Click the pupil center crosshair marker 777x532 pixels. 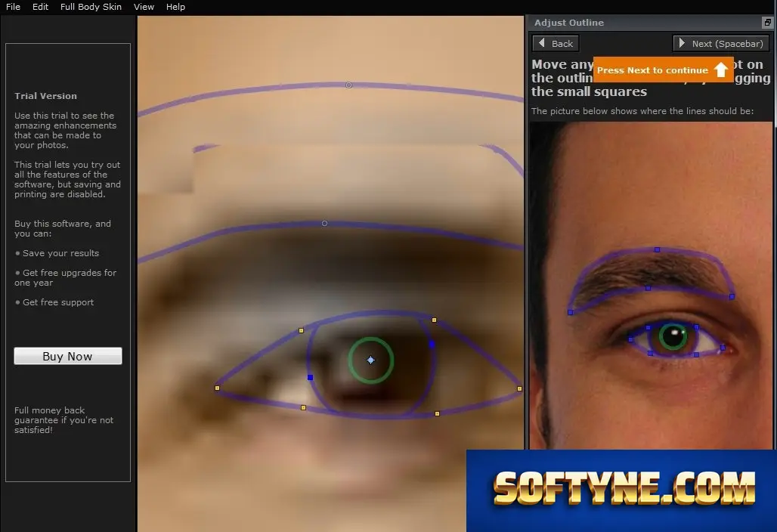370,360
